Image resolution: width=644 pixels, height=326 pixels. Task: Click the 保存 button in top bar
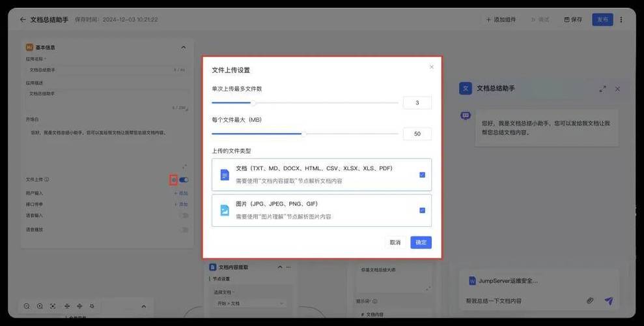click(573, 20)
